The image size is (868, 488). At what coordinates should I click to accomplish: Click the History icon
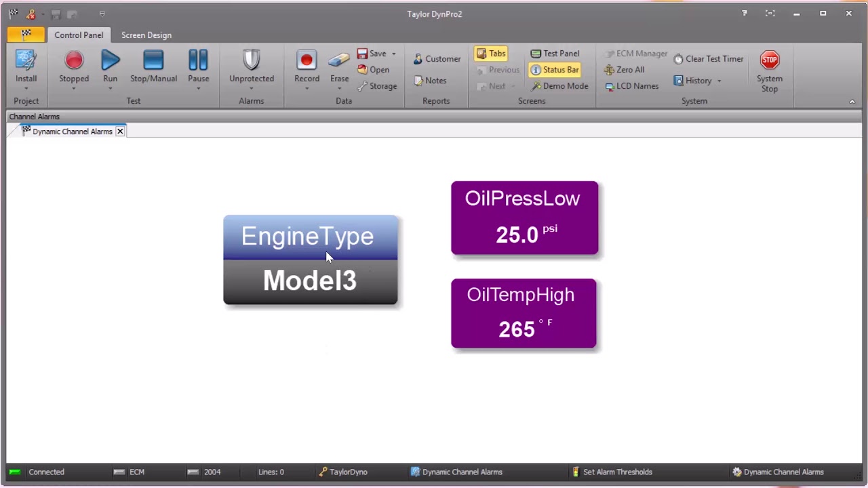tap(678, 81)
